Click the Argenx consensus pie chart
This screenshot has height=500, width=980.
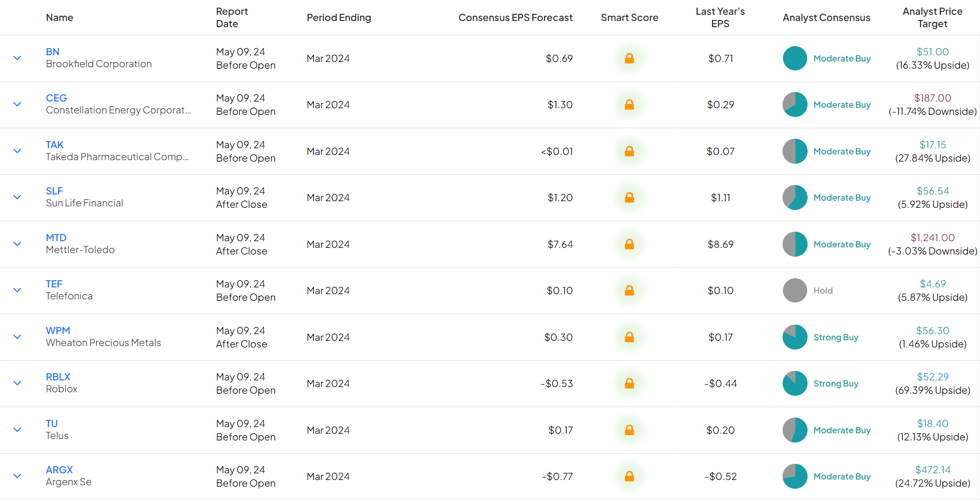[795, 476]
